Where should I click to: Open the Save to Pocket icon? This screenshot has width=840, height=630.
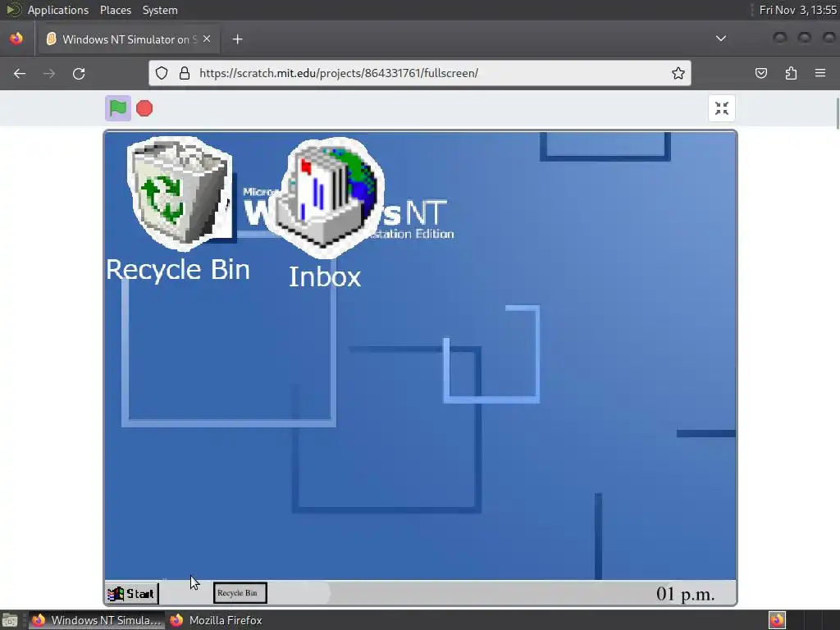760,73
